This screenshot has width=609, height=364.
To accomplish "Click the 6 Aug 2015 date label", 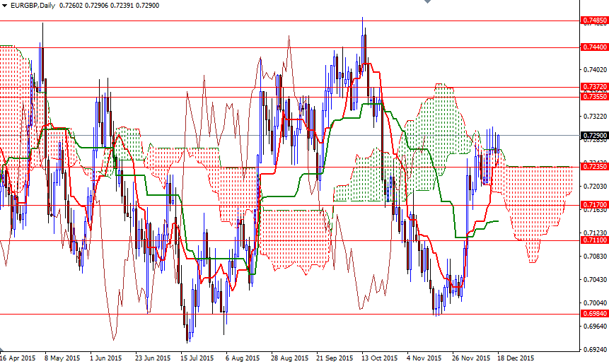I will click(243, 358).
